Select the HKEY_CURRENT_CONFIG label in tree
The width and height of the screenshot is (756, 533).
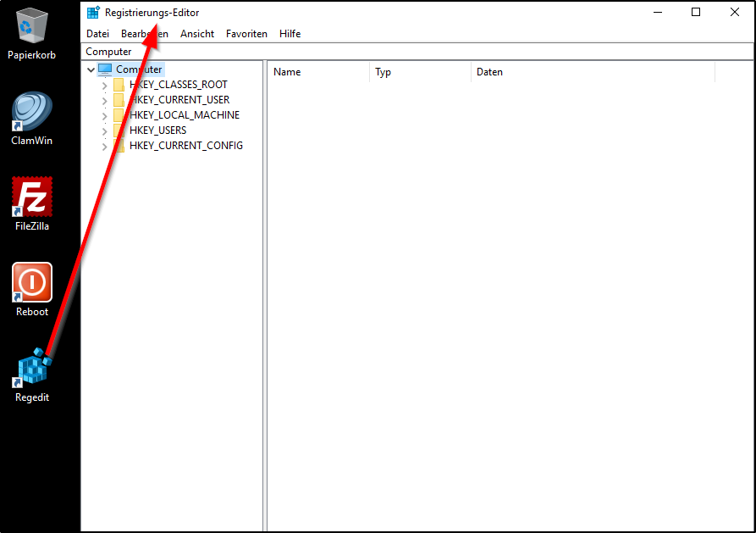coord(186,146)
